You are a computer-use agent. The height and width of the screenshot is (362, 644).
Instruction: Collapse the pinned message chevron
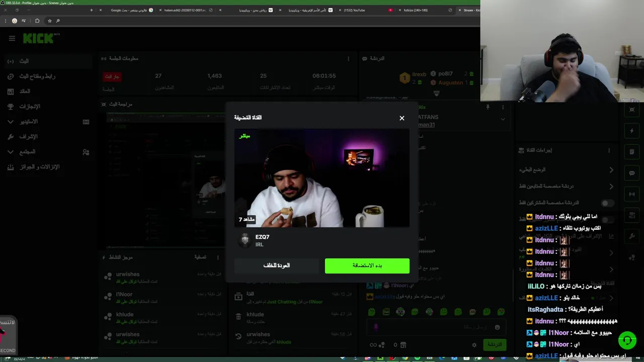pyautogui.click(x=503, y=119)
